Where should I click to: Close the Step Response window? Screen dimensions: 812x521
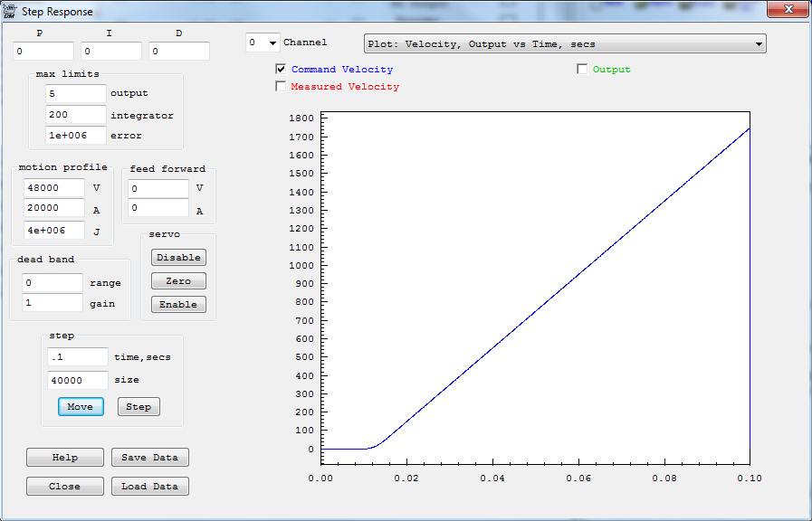click(x=788, y=10)
